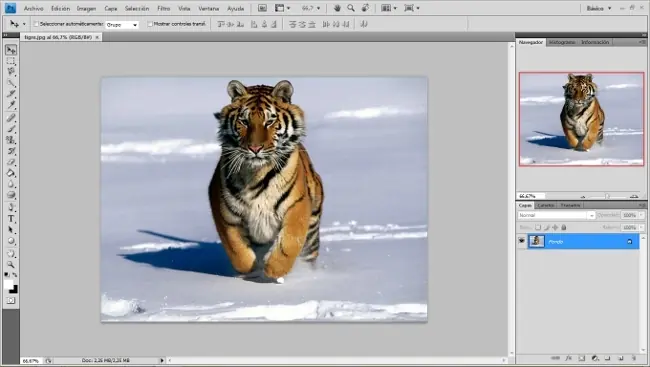Open the Imagen menu
The width and height of the screenshot is (650, 367).
pos(86,8)
